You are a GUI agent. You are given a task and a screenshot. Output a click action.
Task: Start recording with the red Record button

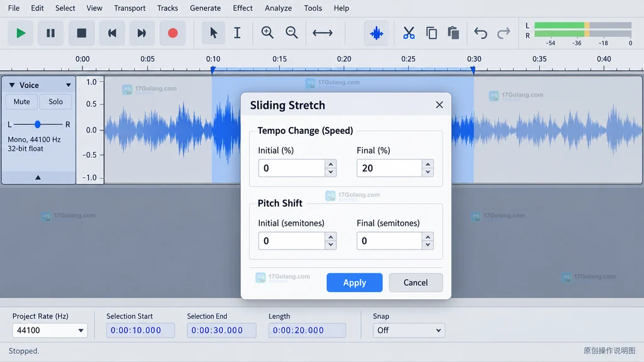point(173,33)
